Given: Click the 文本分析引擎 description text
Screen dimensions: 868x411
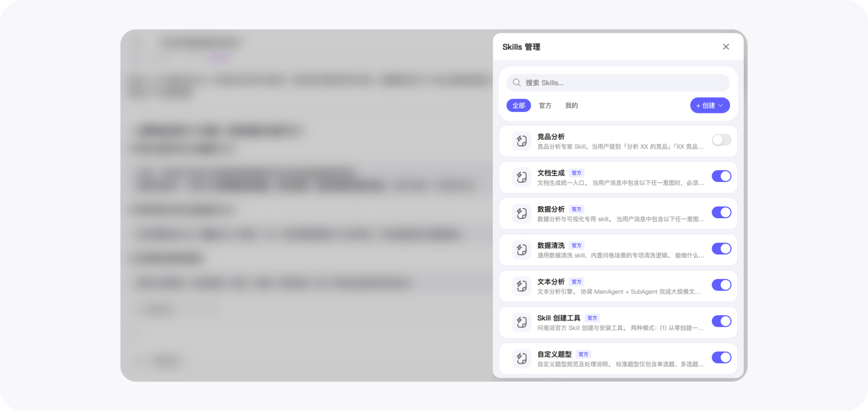Looking at the screenshot, I should [x=619, y=292].
